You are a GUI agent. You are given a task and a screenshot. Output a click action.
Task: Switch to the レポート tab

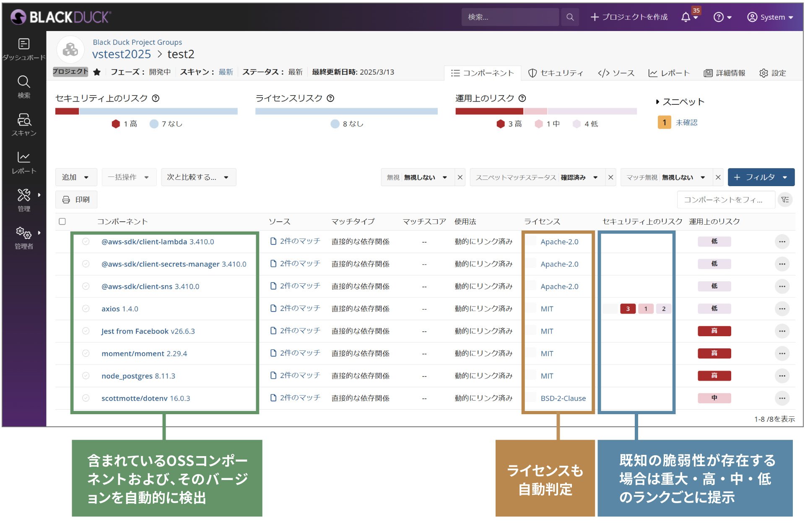pyautogui.click(x=669, y=73)
